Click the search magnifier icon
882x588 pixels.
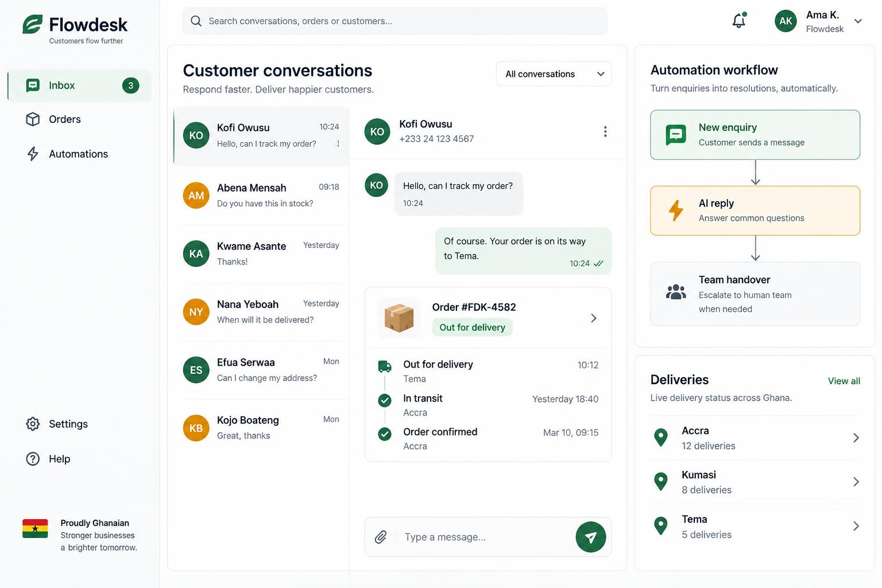coord(196,21)
